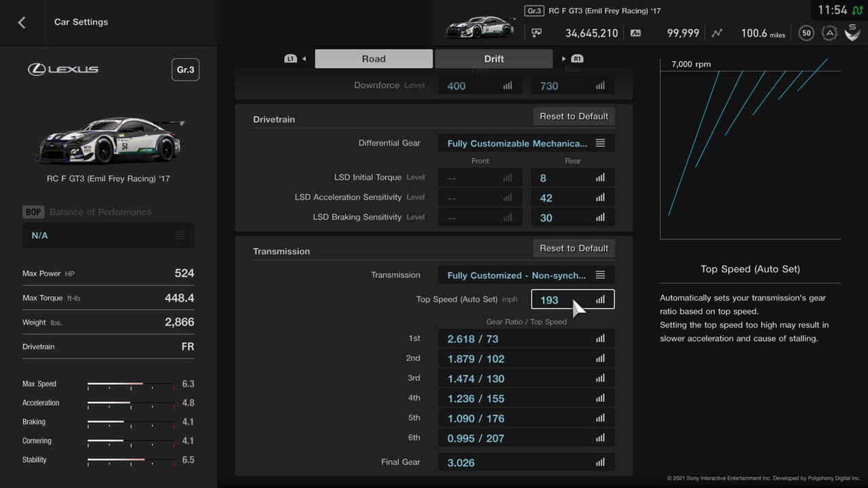This screenshot has width=868, height=488.
Task: Edit rear LSD Braking Sensitivity 30
Action: click(573, 218)
